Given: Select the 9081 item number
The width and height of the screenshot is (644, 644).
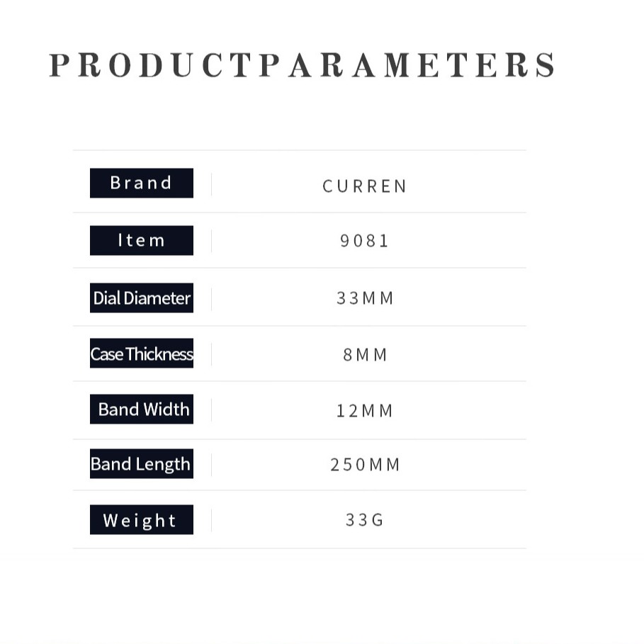Looking at the screenshot, I should click(x=365, y=241).
